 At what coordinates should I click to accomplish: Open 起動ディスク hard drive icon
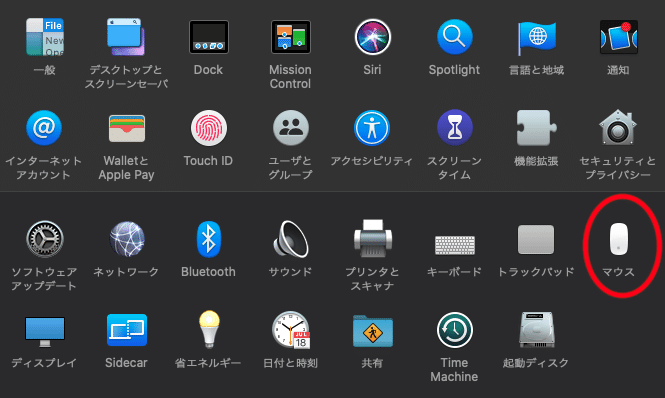click(x=536, y=330)
